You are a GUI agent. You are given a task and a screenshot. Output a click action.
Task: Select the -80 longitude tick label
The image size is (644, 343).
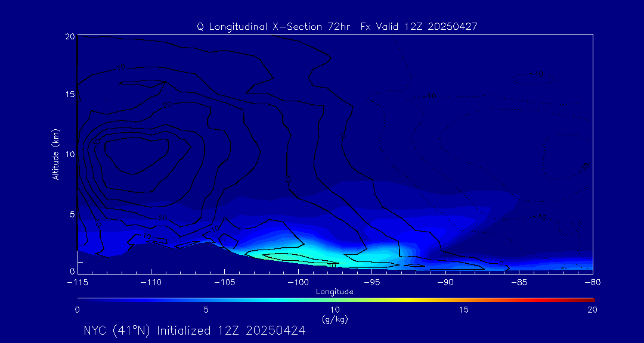(593, 283)
